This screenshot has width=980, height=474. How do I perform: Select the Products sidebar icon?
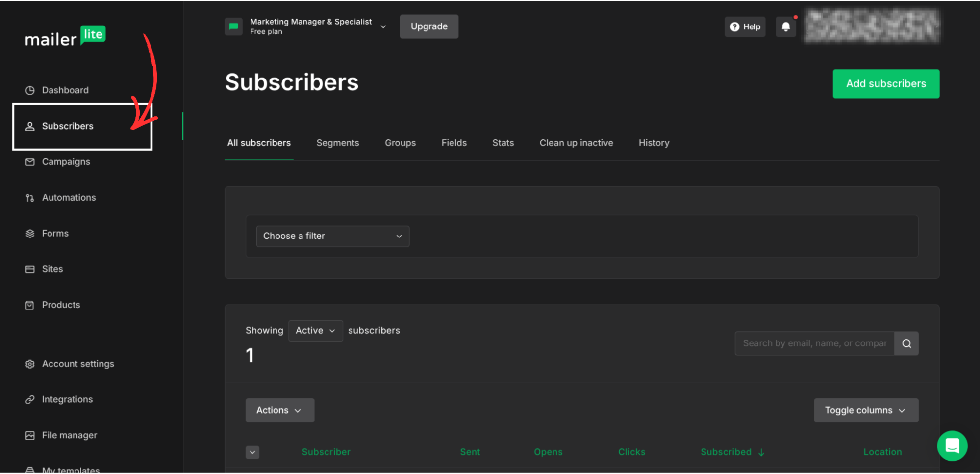29,305
